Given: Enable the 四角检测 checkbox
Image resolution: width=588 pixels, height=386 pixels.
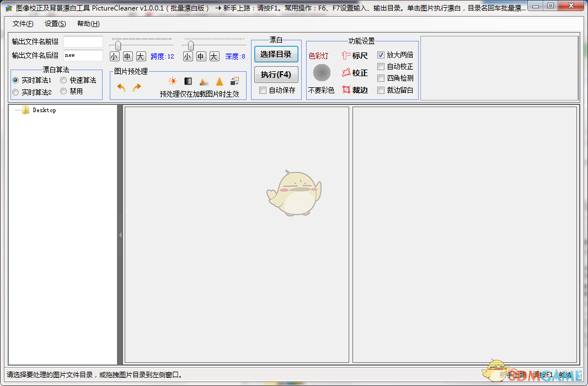Looking at the screenshot, I should click(x=381, y=78).
